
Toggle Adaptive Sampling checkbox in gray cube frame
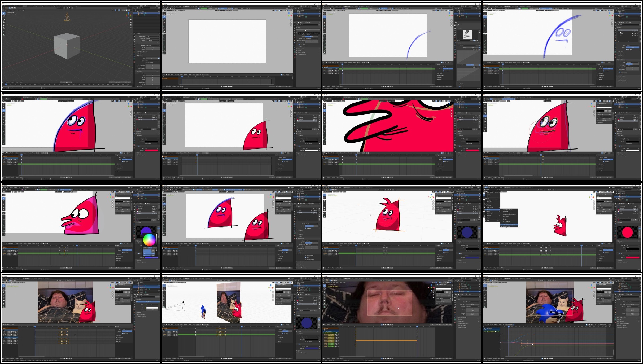coord(139,52)
